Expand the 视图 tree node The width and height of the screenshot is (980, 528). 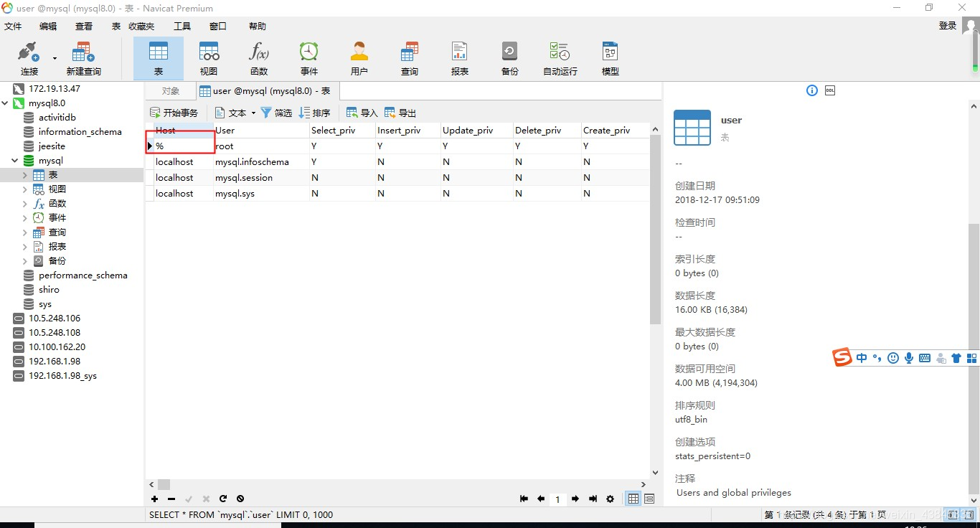(25, 189)
